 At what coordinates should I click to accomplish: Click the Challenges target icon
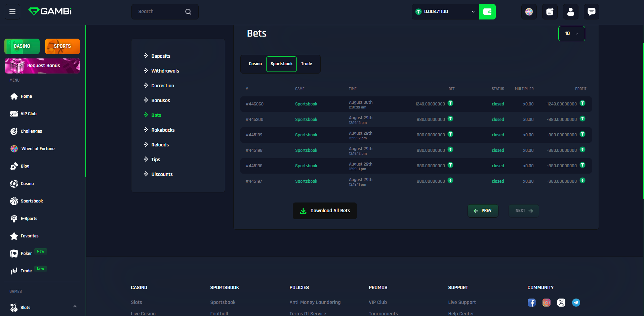coord(14,131)
